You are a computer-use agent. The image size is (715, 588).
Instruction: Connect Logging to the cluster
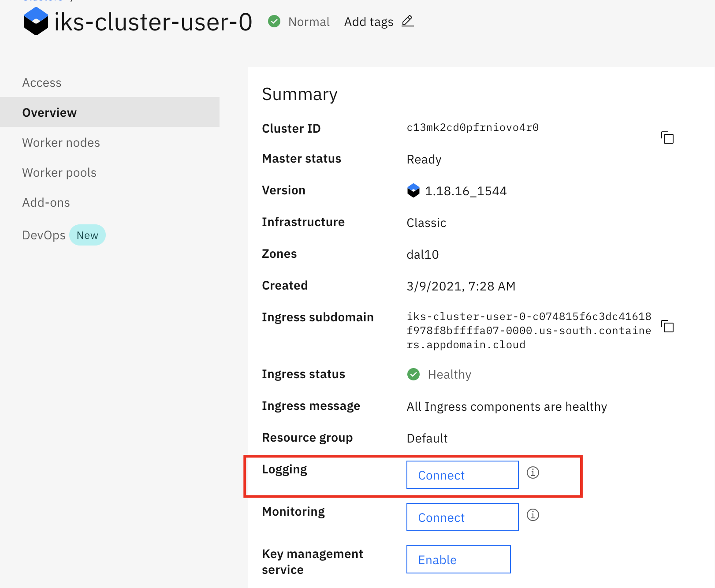[x=462, y=475]
